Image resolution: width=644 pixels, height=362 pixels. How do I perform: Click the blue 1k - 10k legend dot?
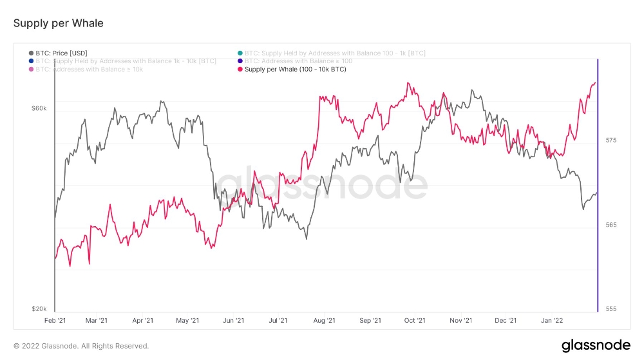(x=31, y=61)
